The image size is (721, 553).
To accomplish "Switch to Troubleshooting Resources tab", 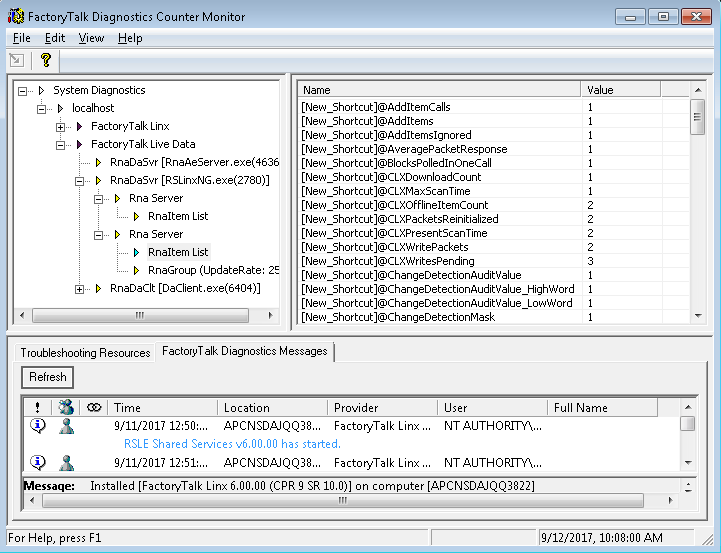I will 85,352.
